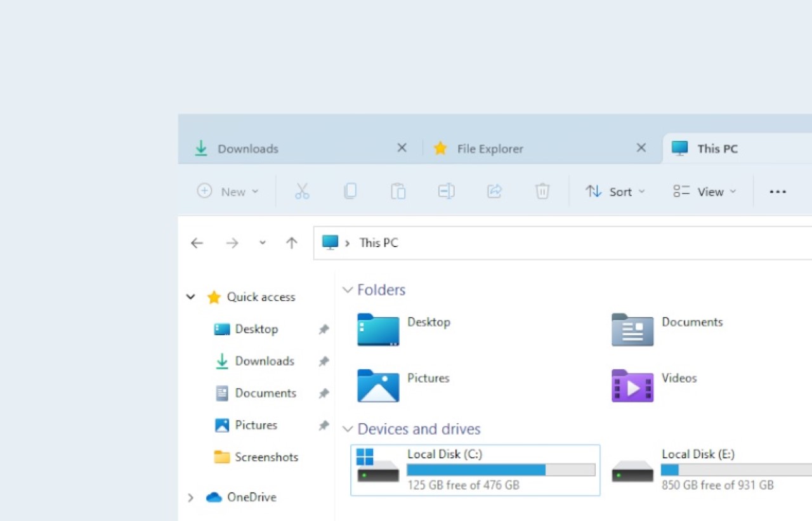Open the New dropdown menu
This screenshot has width=812, height=521.
pos(228,191)
